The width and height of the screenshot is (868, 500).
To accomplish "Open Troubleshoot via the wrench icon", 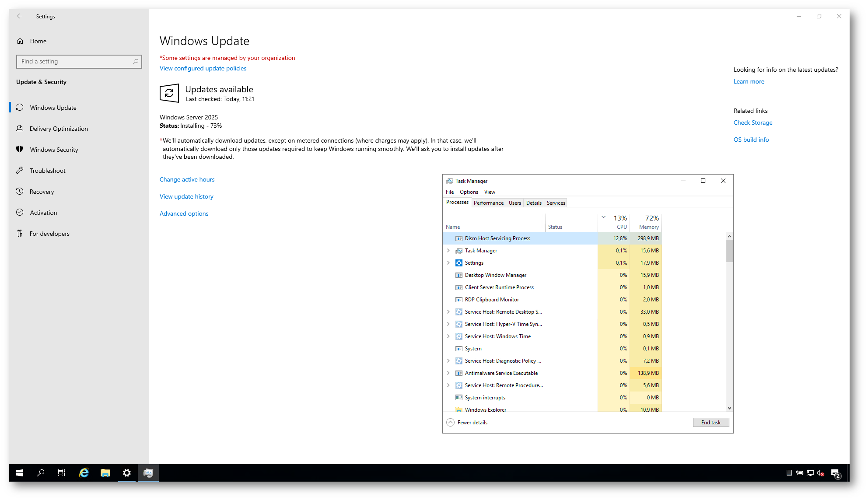I will [x=20, y=171].
